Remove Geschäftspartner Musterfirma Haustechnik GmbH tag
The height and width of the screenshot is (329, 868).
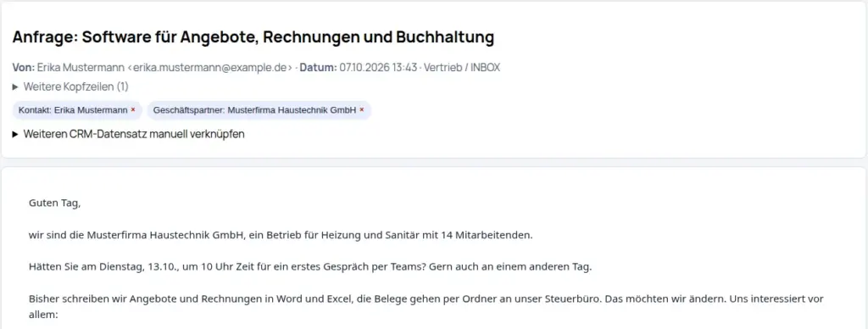(361, 110)
